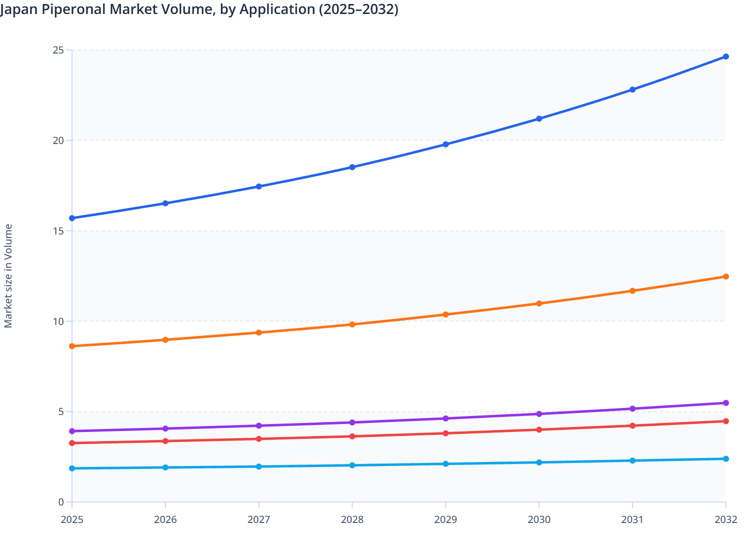Screen dimensions: 754x560
Task: Click the 20 value on the y-axis
Action: coord(58,140)
